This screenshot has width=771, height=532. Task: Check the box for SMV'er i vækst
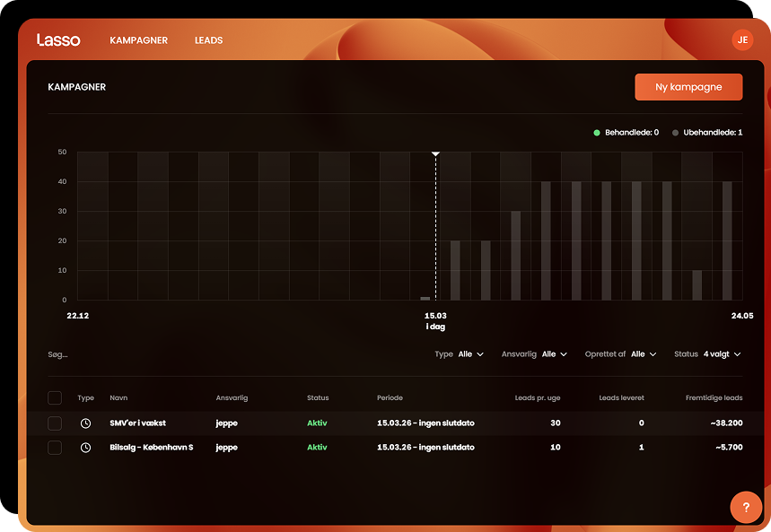pyautogui.click(x=55, y=423)
